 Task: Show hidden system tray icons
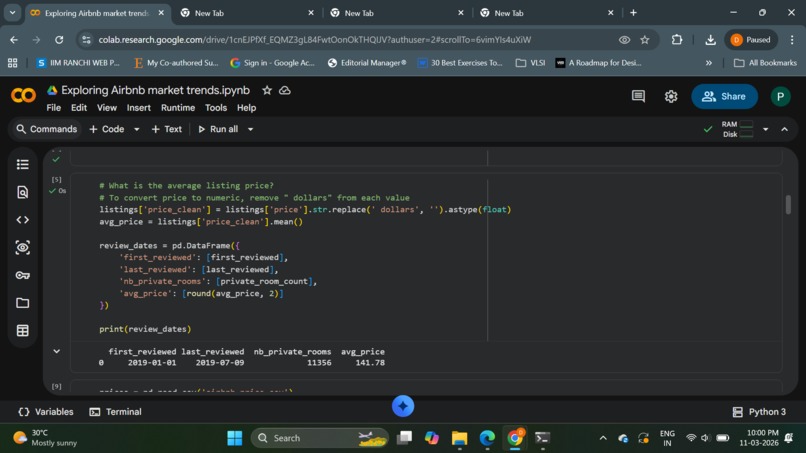point(603,438)
